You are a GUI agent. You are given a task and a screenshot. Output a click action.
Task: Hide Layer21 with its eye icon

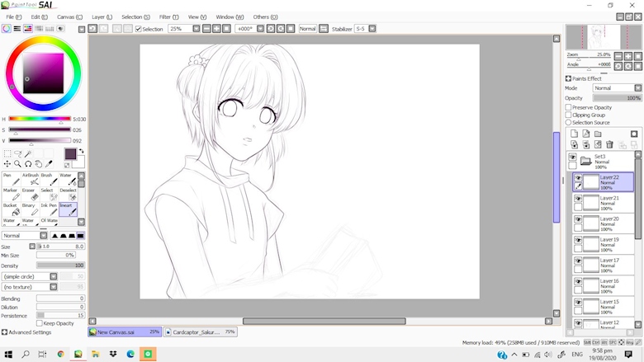[578, 199]
